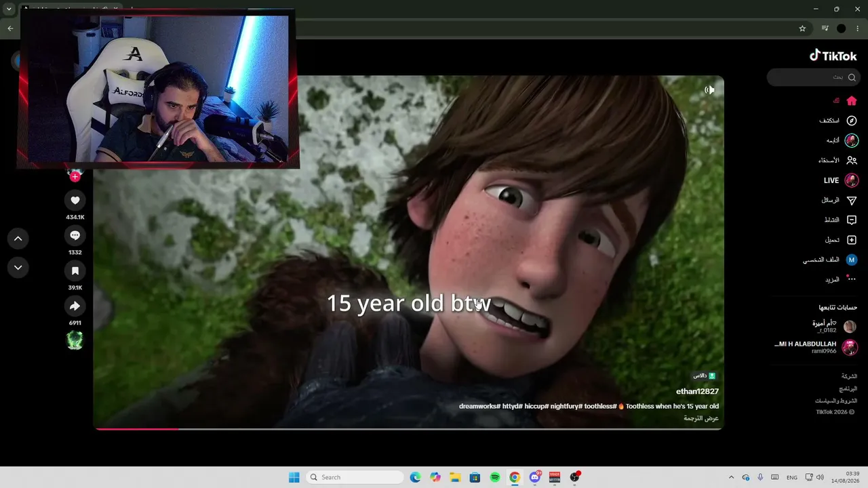Open the comments speech bubble icon
Screen dimensions: 868x488
[x=75, y=235]
